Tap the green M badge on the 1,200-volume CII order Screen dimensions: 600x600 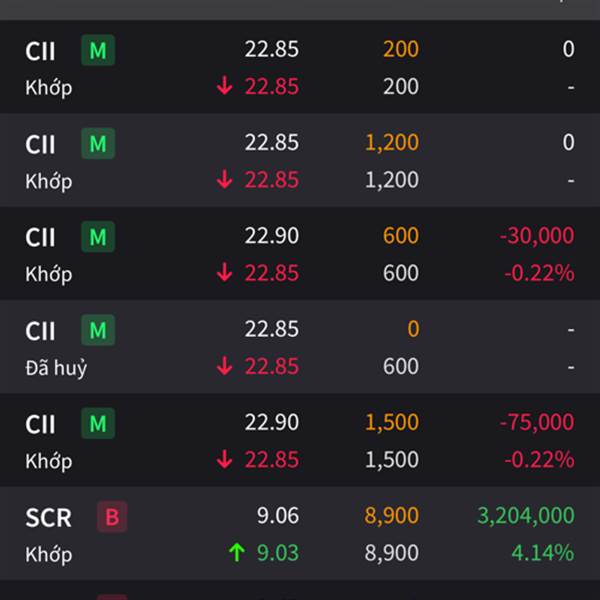(98, 143)
